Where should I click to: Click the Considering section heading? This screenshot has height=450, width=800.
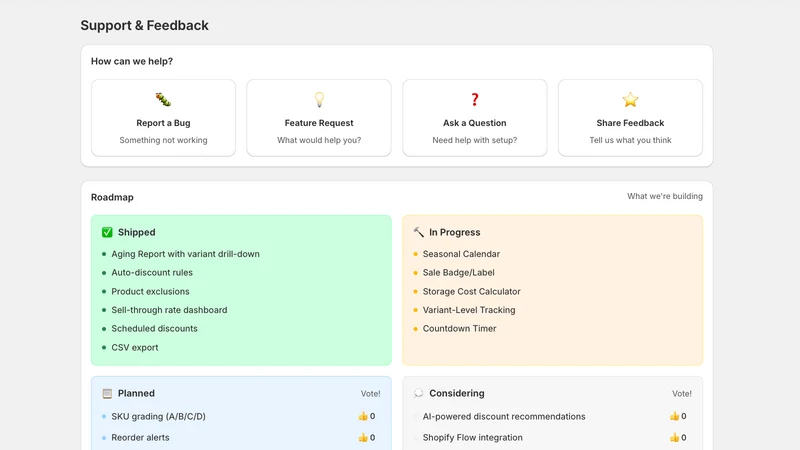(x=457, y=393)
